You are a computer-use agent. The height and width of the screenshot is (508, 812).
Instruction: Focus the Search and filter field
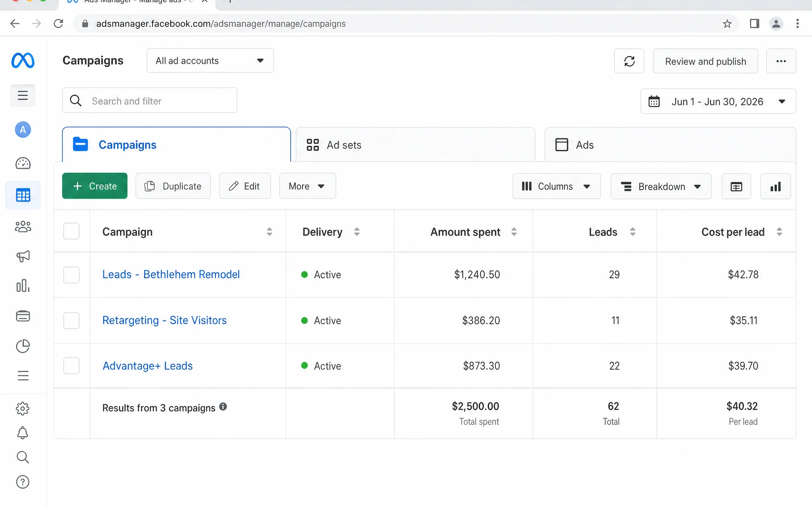[150, 100]
